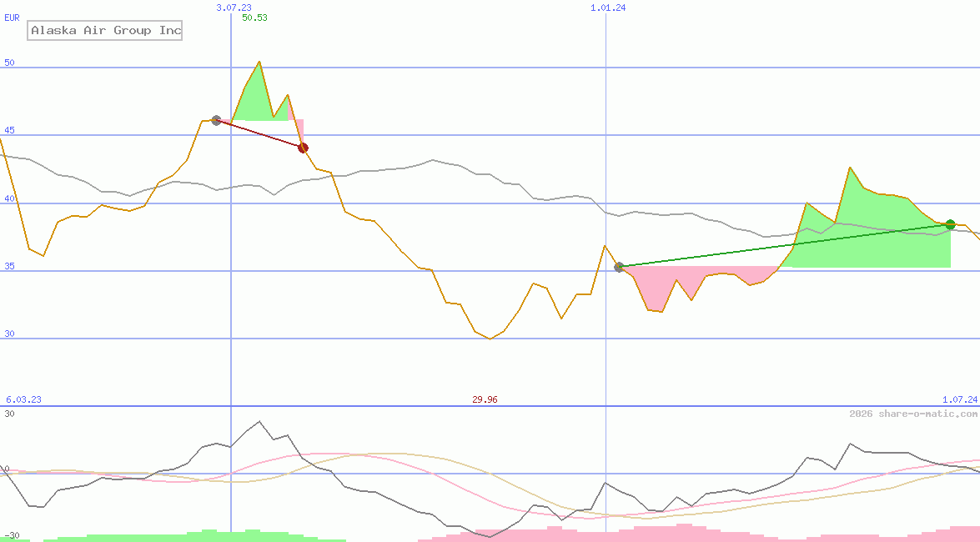The width and height of the screenshot is (980, 542).
Task: Click the 3.07.23 date label
Action: [x=234, y=8]
